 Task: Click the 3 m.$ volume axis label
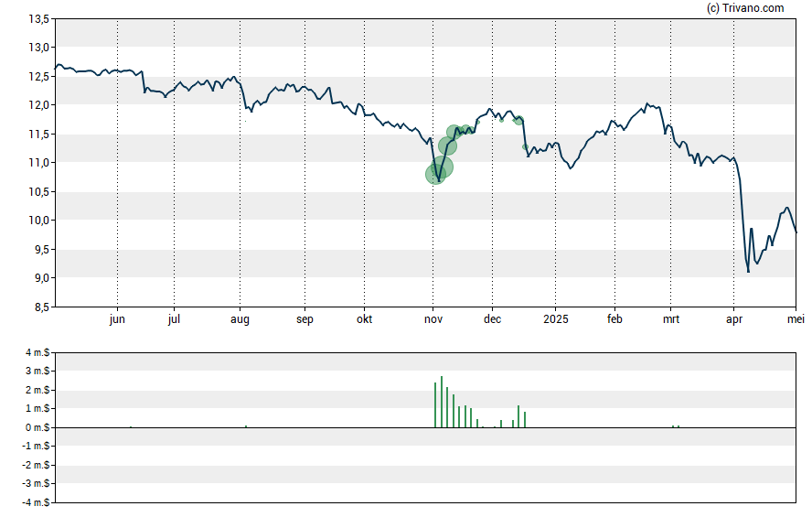coord(37,371)
